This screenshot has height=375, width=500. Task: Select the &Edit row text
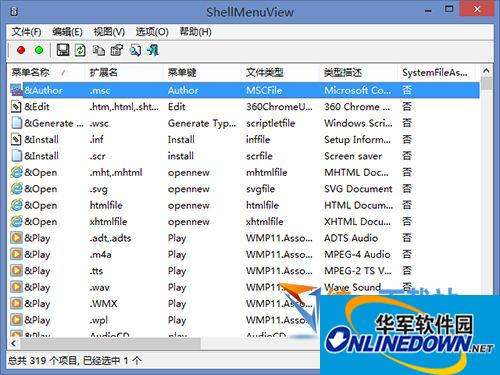pos(37,107)
